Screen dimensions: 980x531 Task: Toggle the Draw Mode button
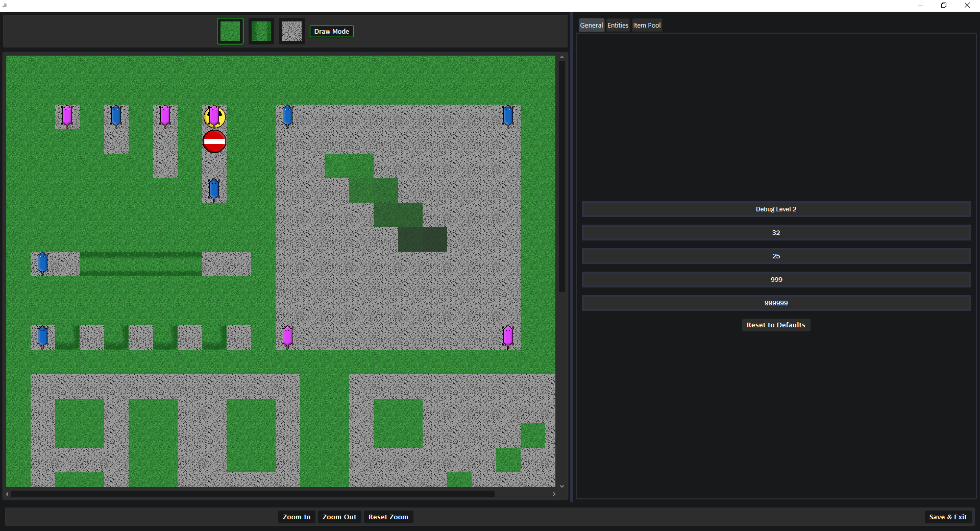pos(332,31)
